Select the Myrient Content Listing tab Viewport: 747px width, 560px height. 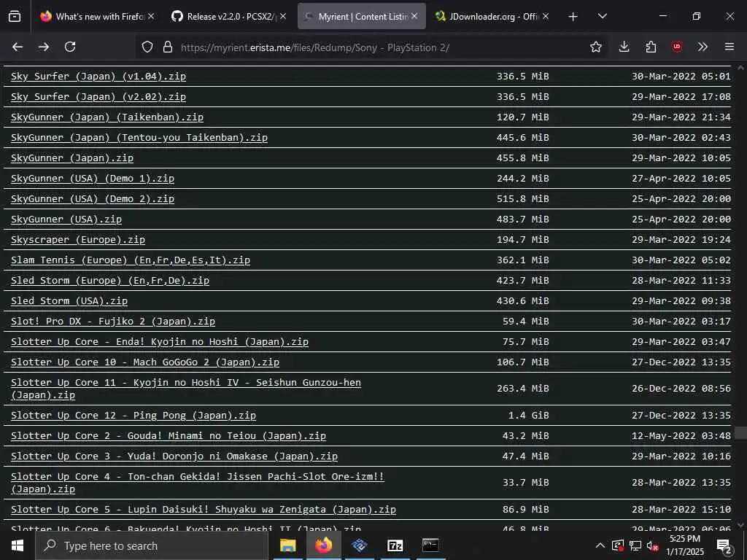coord(361,16)
